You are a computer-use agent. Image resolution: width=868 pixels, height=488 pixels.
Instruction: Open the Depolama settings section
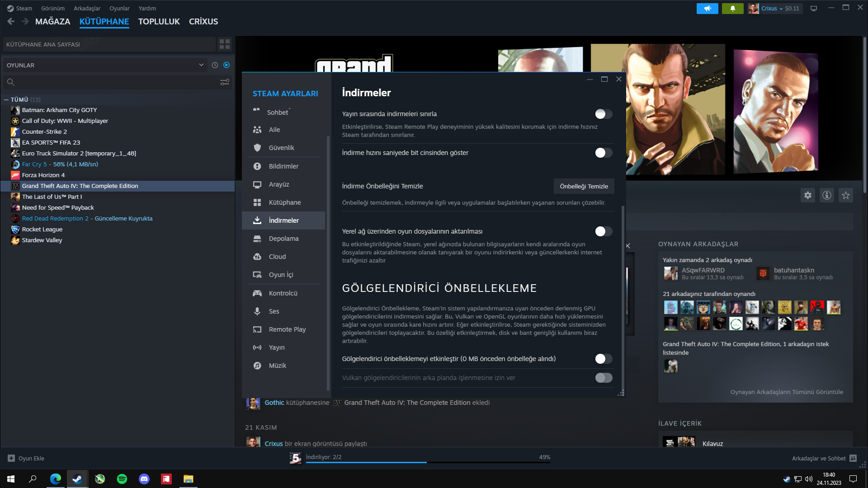tap(283, 239)
